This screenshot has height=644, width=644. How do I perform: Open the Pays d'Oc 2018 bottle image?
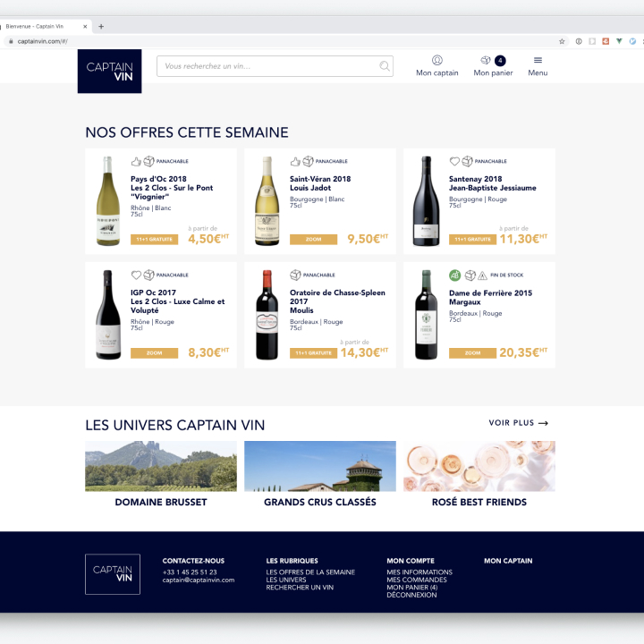[108, 201]
